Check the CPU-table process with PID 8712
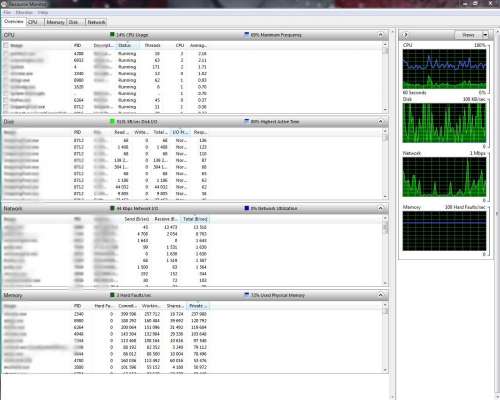The height and width of the screenshot is (400, 500). [x=6, y=107]
